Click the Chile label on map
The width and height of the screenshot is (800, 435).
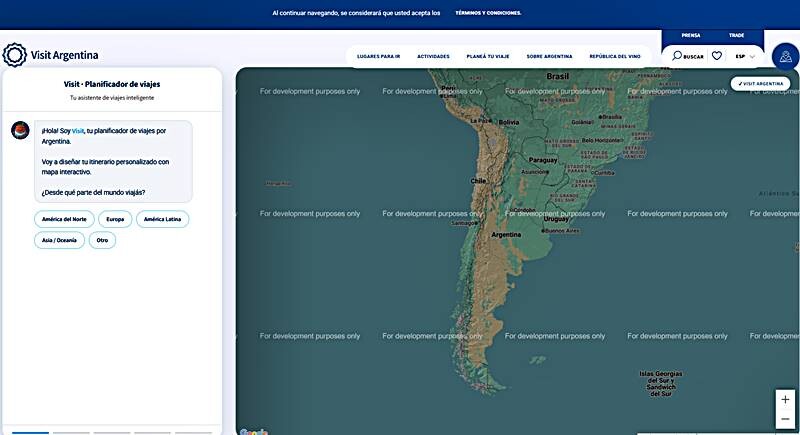coord(478,181)
